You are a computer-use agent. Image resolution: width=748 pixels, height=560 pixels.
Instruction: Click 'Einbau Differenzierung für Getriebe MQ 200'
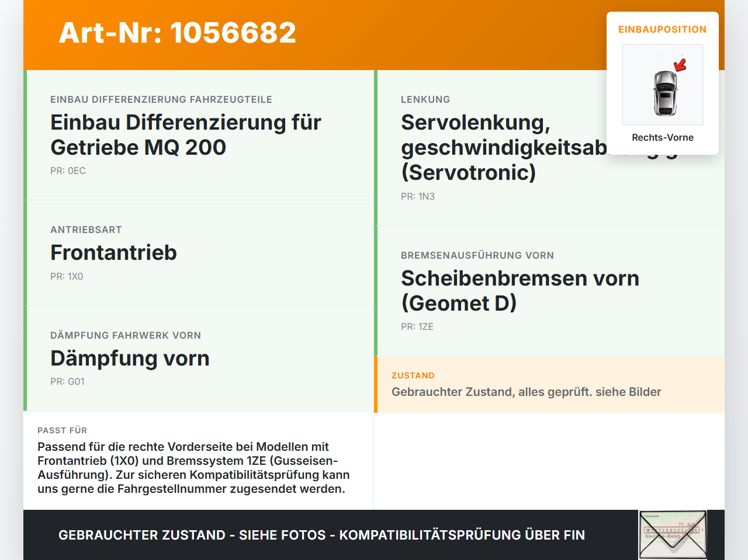pyautogui.click(x=186, y=135)
